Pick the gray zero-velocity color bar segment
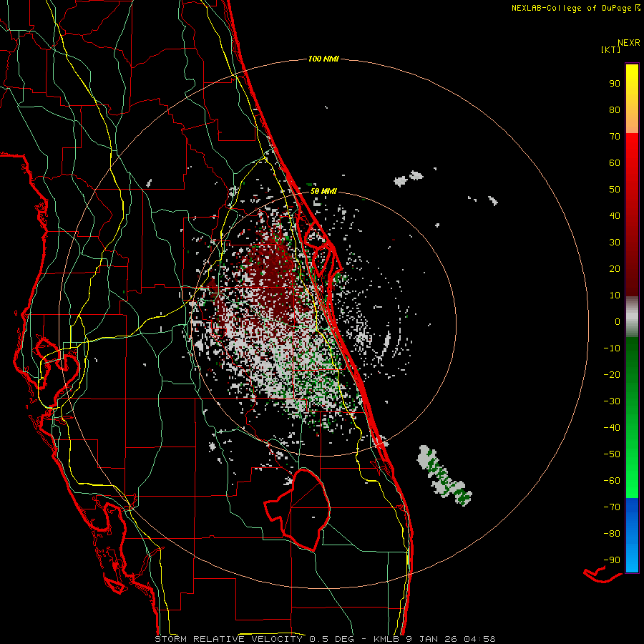This screenshot has width=644, height=644. click(632, 316)
